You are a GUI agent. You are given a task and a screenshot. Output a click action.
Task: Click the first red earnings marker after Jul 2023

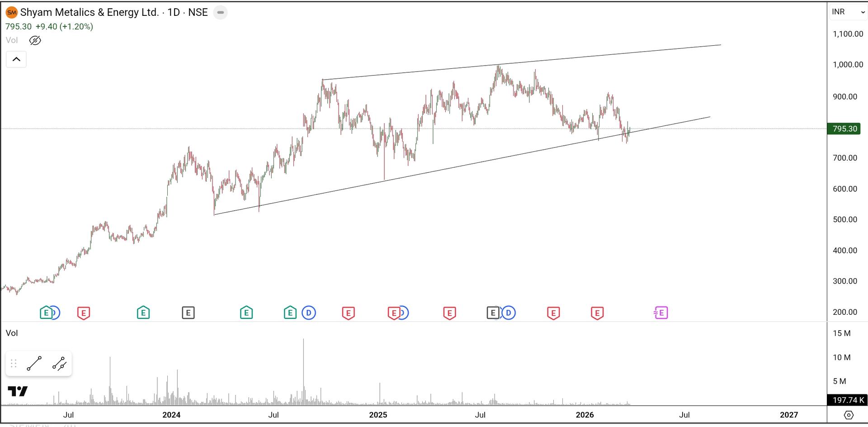tap(84, 313)
